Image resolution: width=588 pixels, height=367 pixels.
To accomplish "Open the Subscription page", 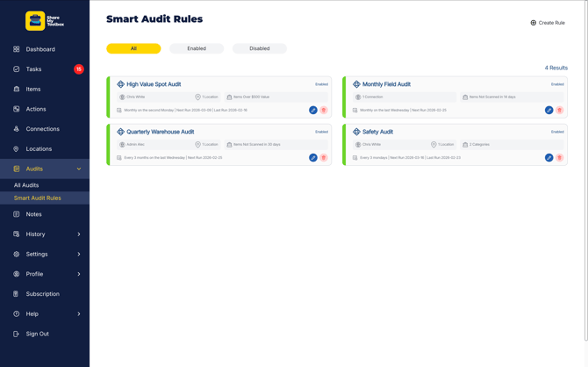I will pyautogui.click(x=42, y=294).
